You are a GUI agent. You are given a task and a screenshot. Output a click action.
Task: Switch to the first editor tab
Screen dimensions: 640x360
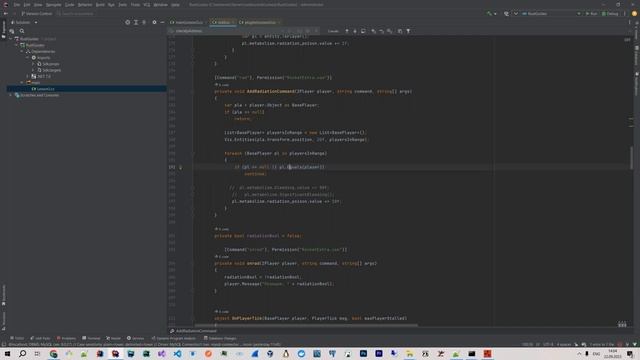[188, 22]
